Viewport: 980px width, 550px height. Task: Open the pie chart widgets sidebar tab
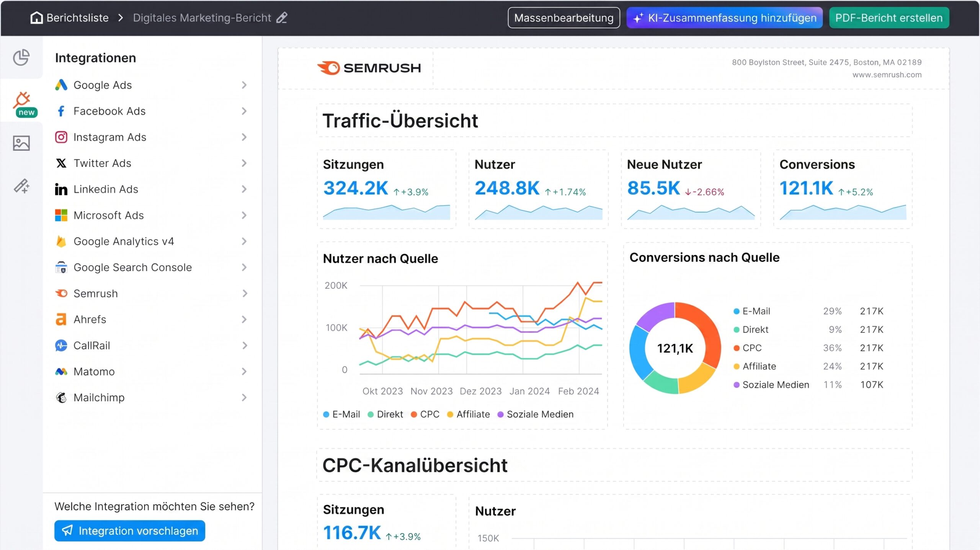coord(21,58)
